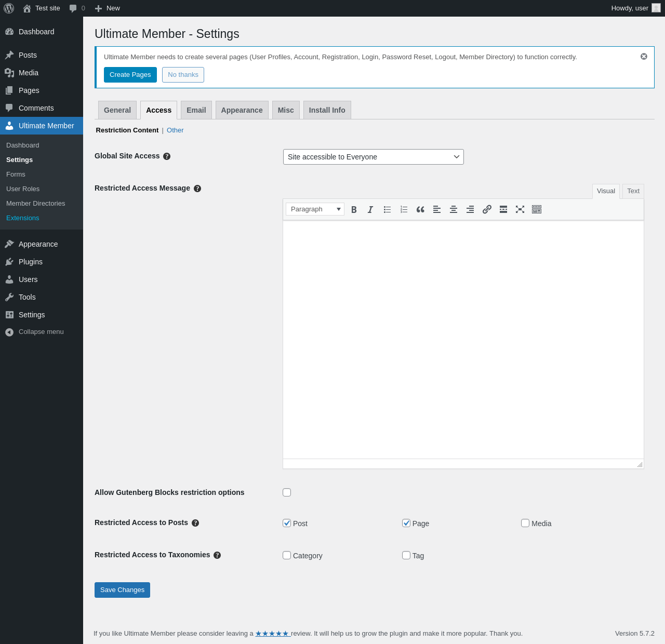Switch to the Appearance settings tab
Image resolution: width=665 pixels, height=644 pixels.
(242, 110)
